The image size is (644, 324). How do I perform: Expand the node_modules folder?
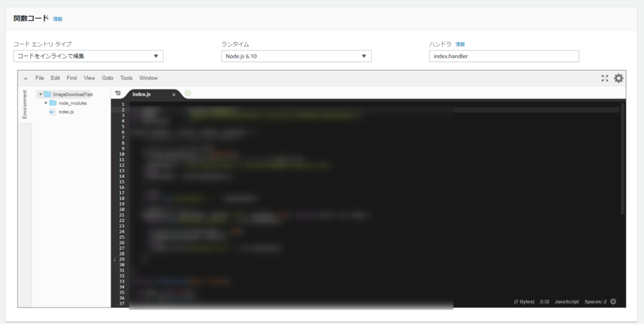pos(46,103)
